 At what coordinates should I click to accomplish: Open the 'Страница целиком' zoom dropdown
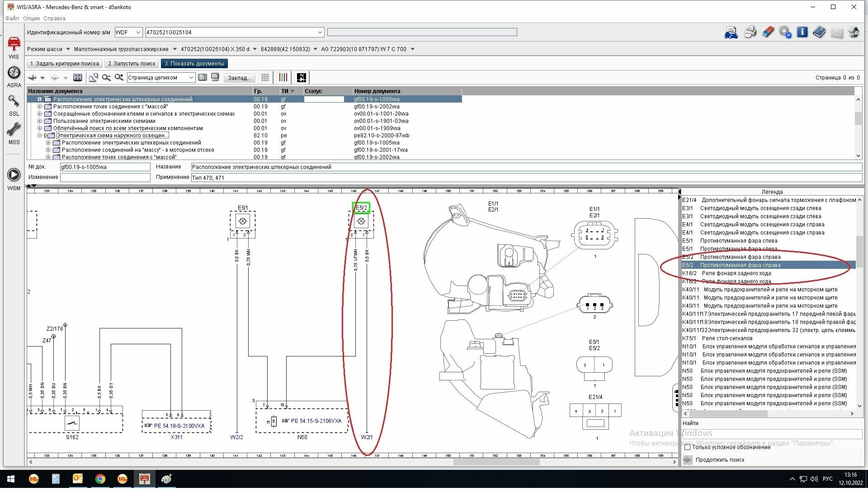tap(191, 78)
